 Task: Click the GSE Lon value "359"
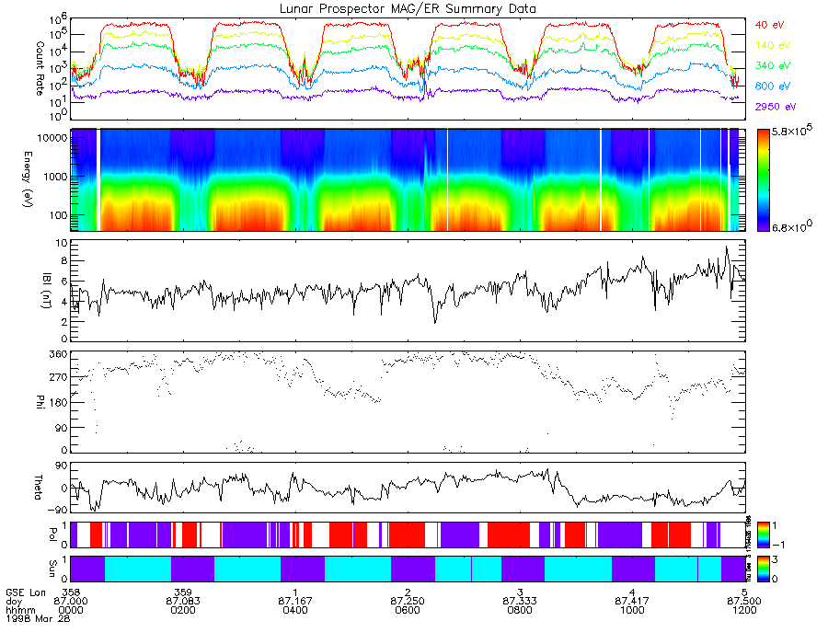183,592
